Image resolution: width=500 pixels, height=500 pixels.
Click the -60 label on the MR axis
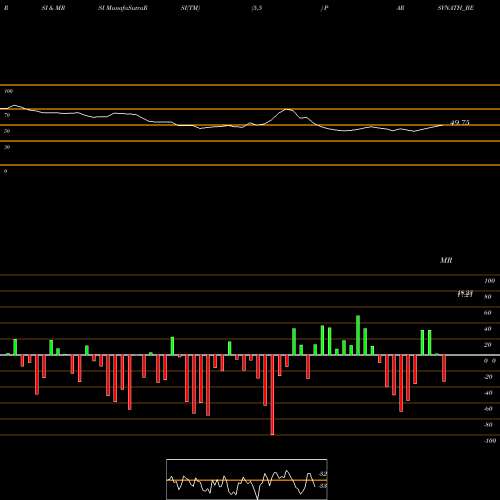488,409
